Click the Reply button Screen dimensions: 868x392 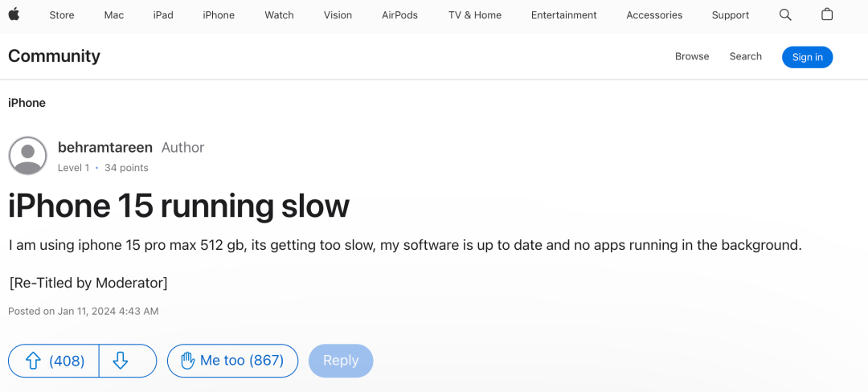[341, 361]
